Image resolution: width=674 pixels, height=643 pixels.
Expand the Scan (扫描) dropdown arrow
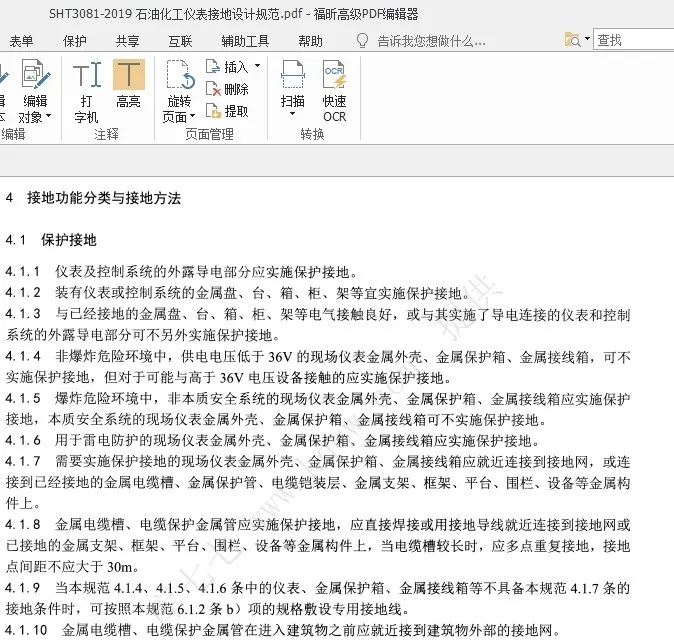pos(293,114)
